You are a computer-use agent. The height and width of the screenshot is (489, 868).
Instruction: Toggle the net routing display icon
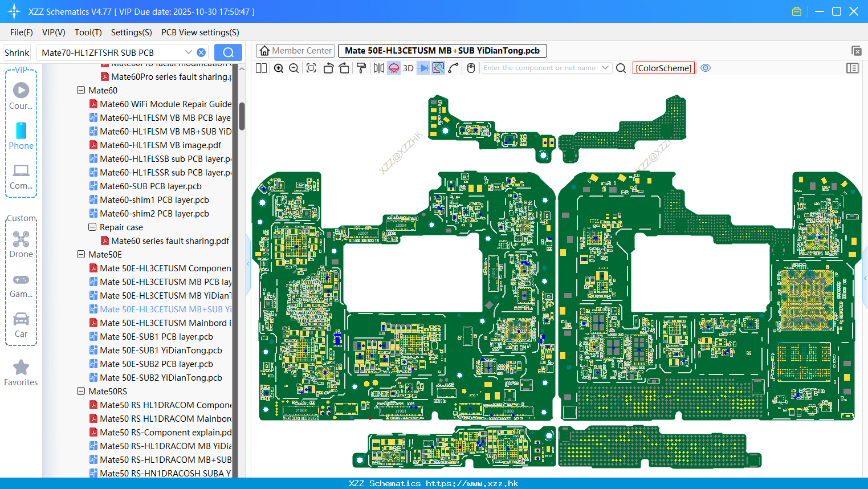(438, 68)
